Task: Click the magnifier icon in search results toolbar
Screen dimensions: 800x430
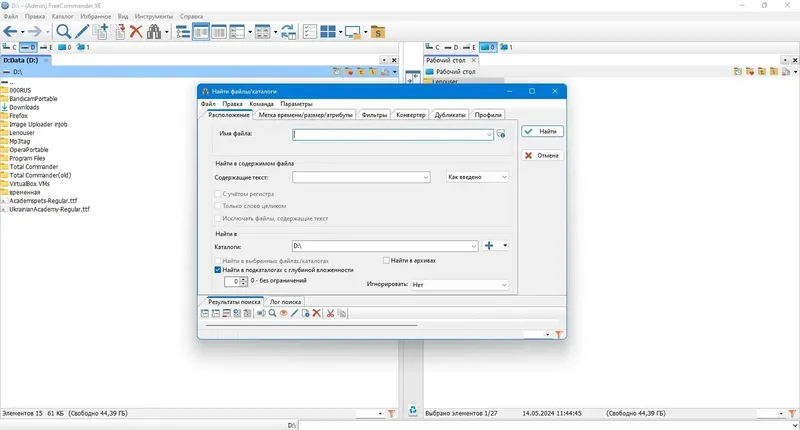Action: pos(272,313)
